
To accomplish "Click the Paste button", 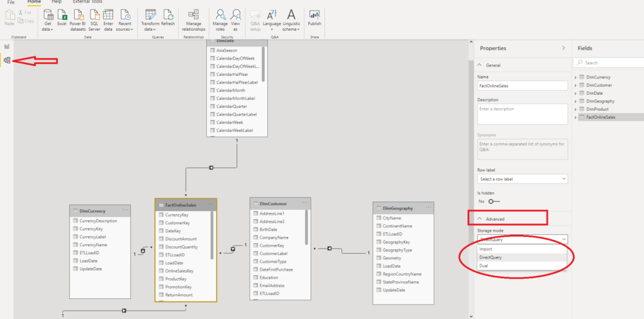I will click(x=9, y=18).
